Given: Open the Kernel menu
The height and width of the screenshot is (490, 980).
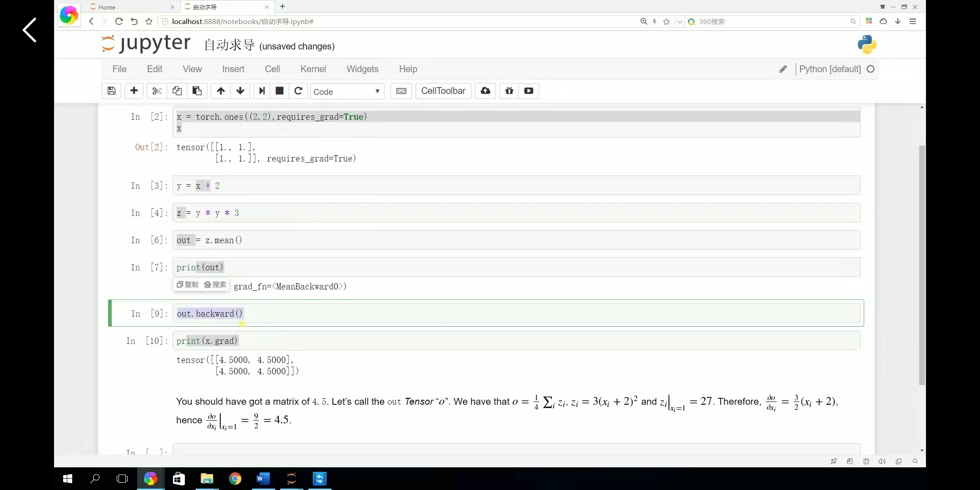Looking at the screenshot, I should pyautogui.click(x=313, y=69).
